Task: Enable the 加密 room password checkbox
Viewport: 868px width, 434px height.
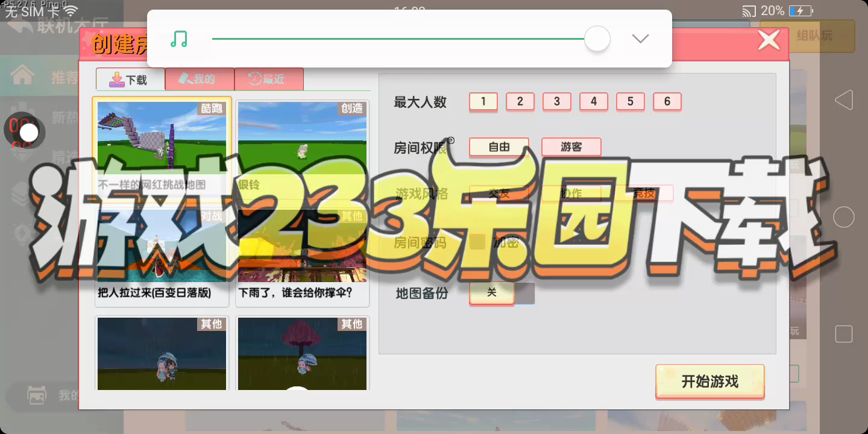Action: 477,242
